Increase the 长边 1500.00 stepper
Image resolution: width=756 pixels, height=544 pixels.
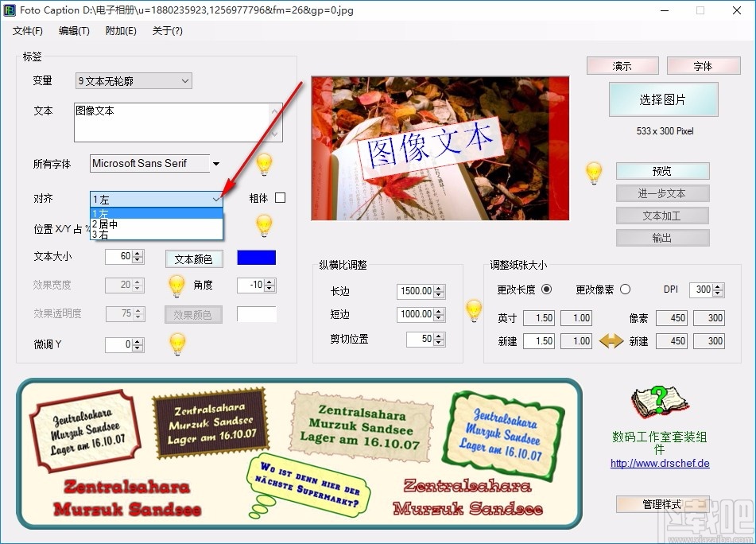point(438,288)
